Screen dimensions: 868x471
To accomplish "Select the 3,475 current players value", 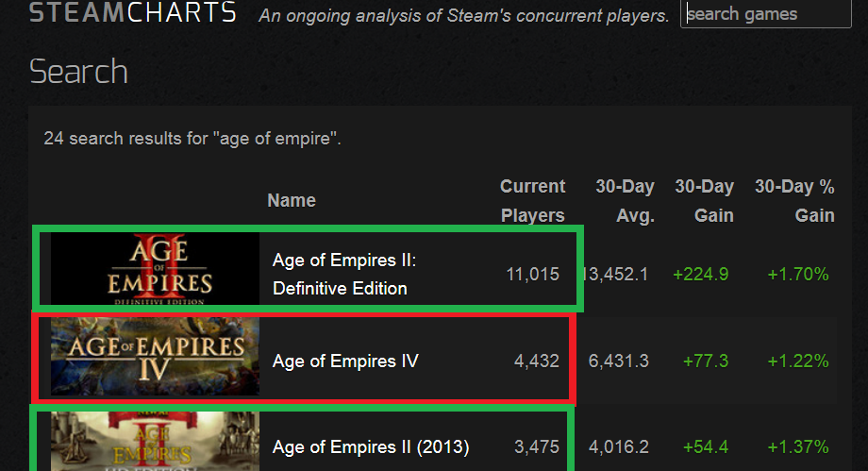I will [537, 447].
